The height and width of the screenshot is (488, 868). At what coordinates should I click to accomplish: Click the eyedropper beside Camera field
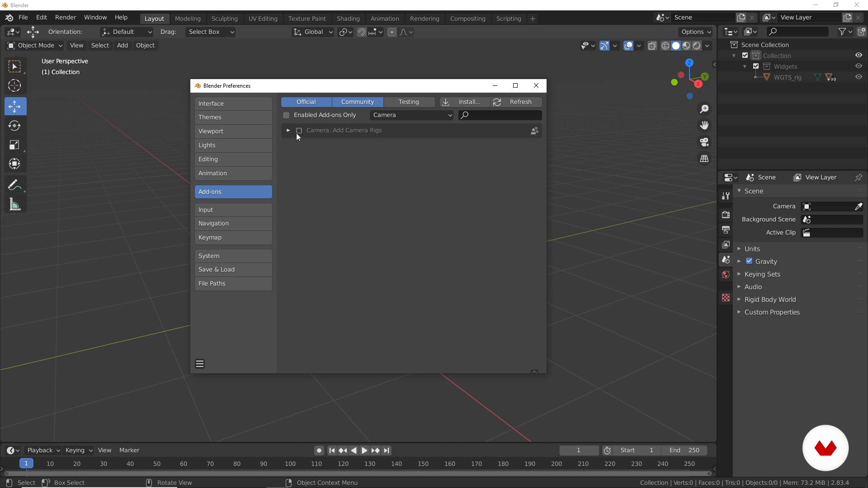[x=858, y=206]
